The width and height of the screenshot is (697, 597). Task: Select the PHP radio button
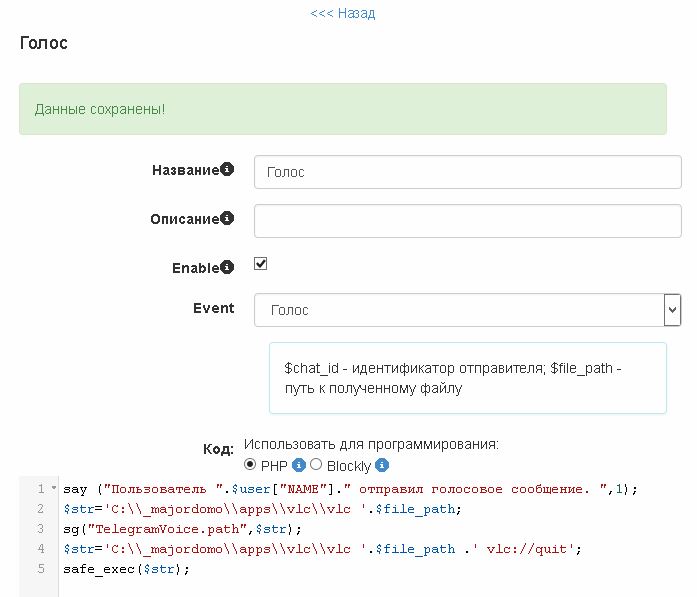click(x=250, y=465)
